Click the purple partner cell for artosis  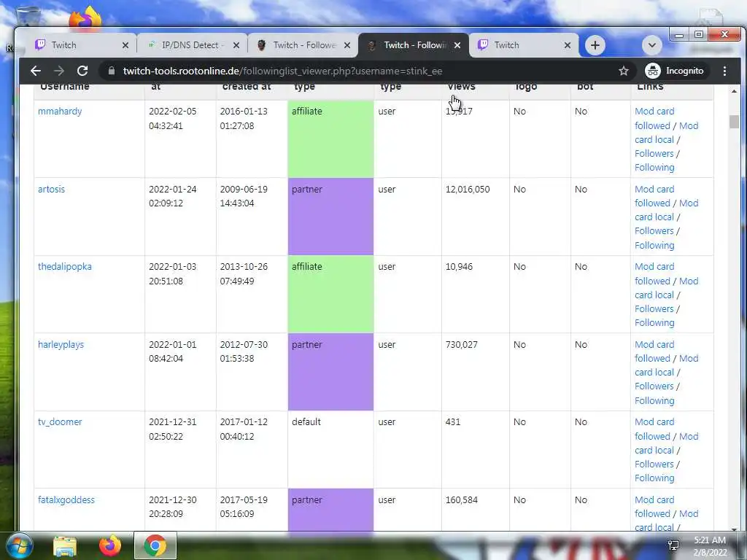(330, 217)
